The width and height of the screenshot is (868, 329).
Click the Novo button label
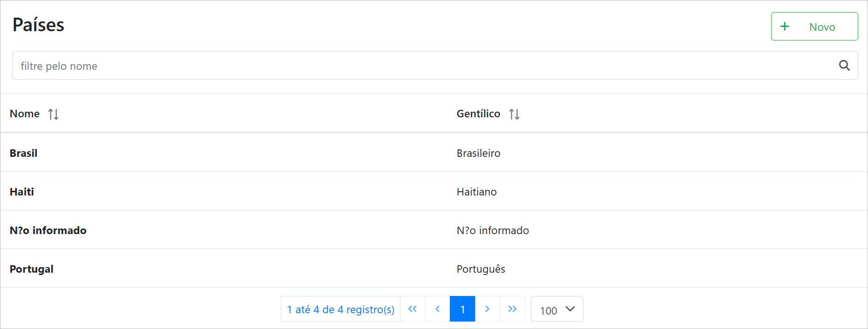[822, 27]
